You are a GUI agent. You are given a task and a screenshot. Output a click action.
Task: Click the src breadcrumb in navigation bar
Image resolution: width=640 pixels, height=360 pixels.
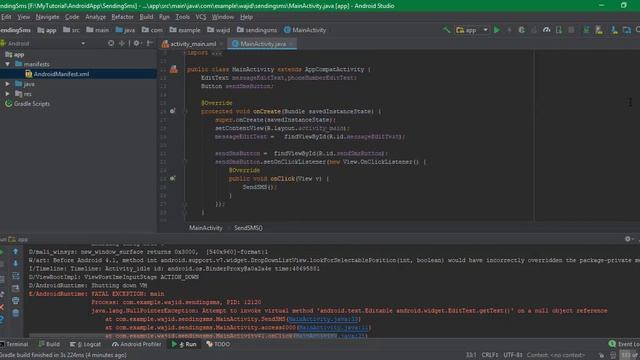point(71,30)
